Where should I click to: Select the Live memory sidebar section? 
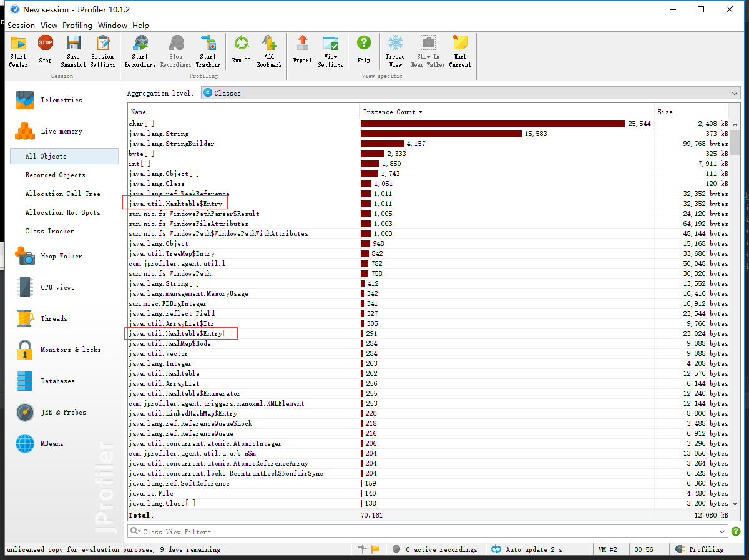click(x=61, y=131)
